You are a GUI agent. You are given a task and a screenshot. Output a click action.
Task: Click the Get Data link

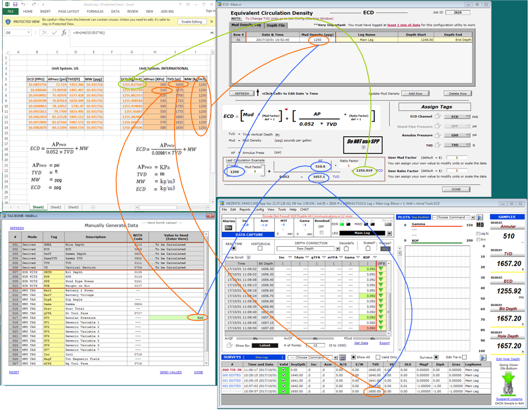[361, 343]
